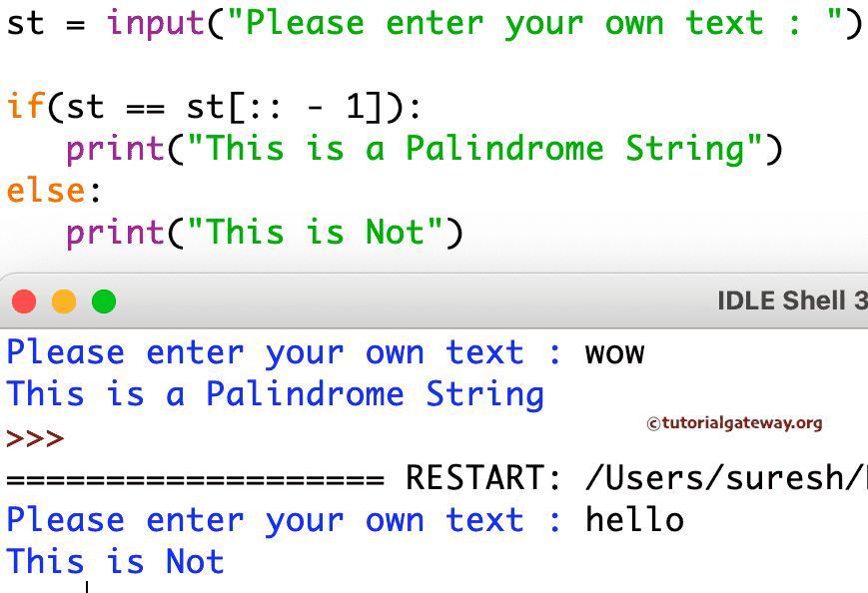
Task: Click the text cursor below This is Not
Action: pos(86,587)
